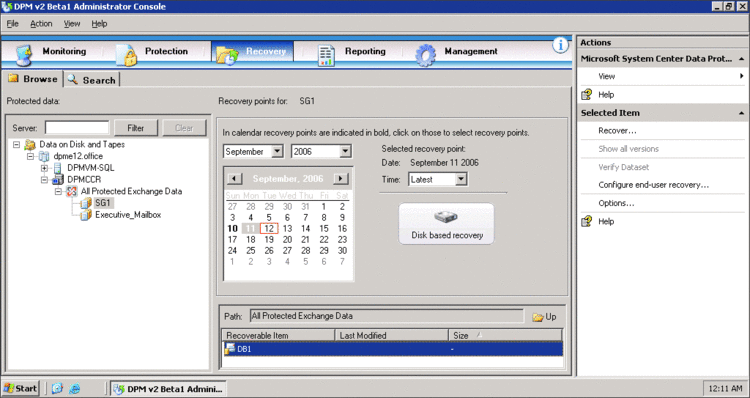Select September 10 in the calendar
This screenshot has width=750, height=398.
pos(232,229)
